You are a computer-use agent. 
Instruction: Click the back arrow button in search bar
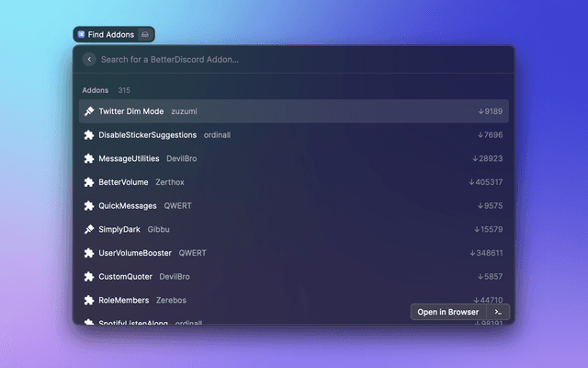(89, 59)
